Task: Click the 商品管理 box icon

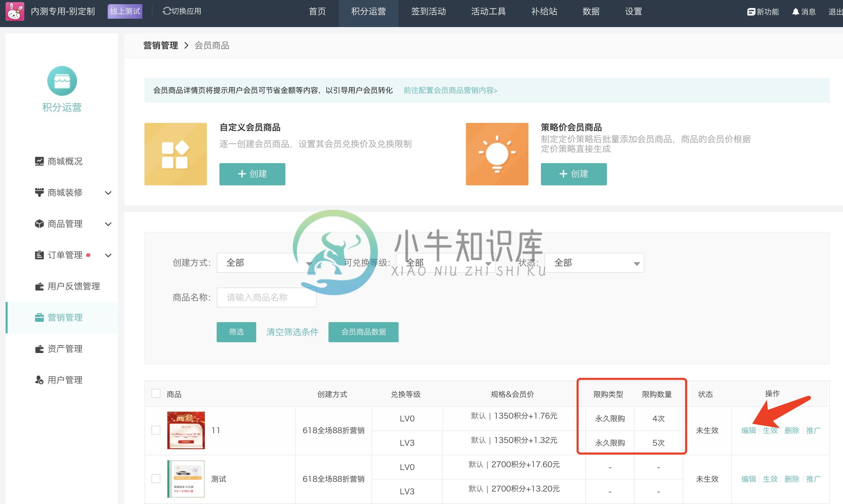Action: 39,224
